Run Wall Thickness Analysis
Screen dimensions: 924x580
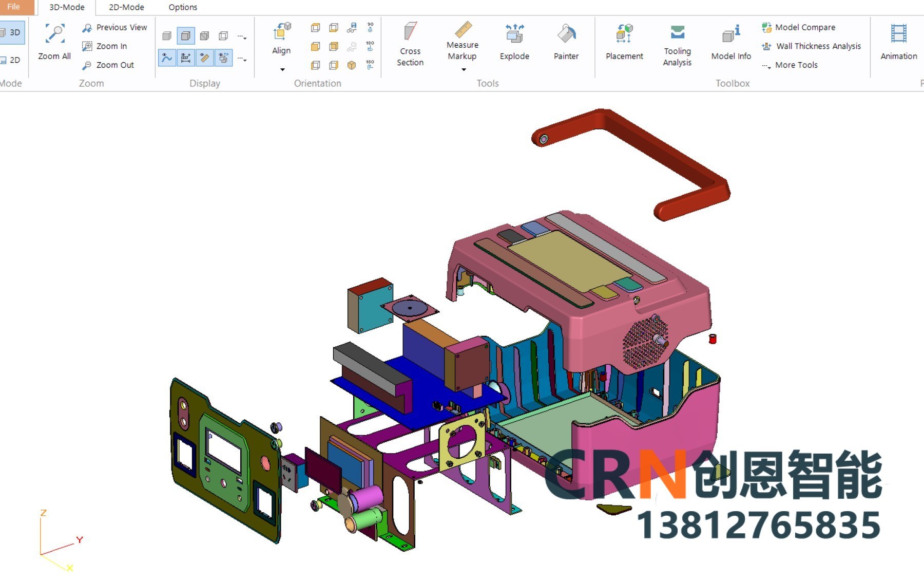click(811, 46)
